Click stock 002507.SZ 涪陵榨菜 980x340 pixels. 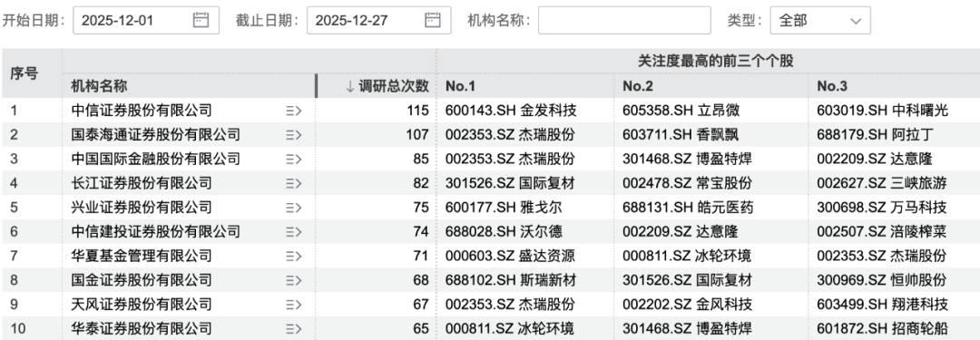pyautogui.click(x=882, y=232)
